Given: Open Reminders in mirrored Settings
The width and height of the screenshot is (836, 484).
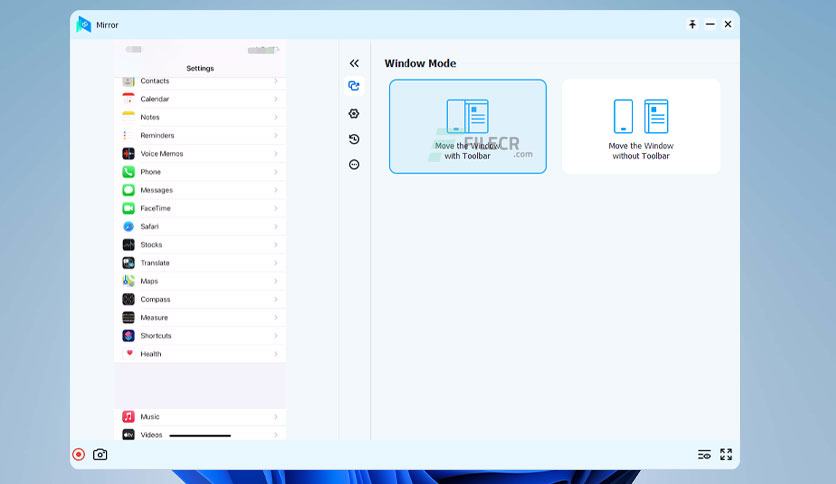Looking at the screenshot, I should pyautogui.click(x=200, y=135).
